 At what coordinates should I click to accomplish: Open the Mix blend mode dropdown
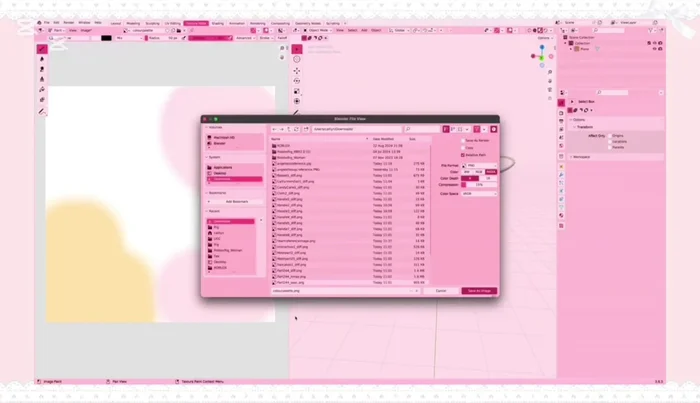129,38
